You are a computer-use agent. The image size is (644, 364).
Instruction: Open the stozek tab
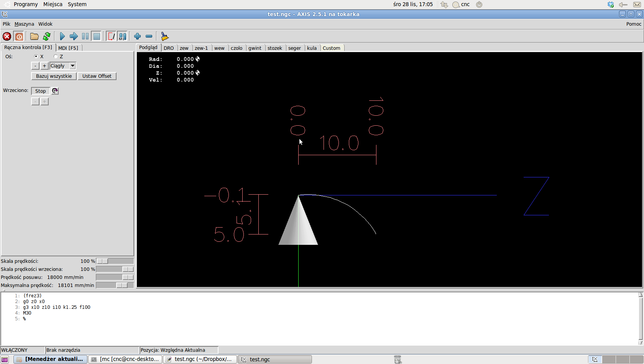(x=275, y=48)
